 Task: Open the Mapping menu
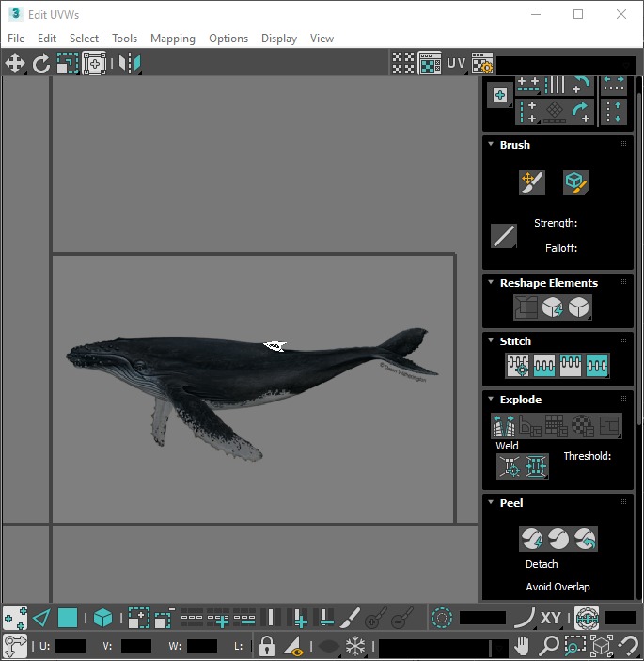click(173, 39)
